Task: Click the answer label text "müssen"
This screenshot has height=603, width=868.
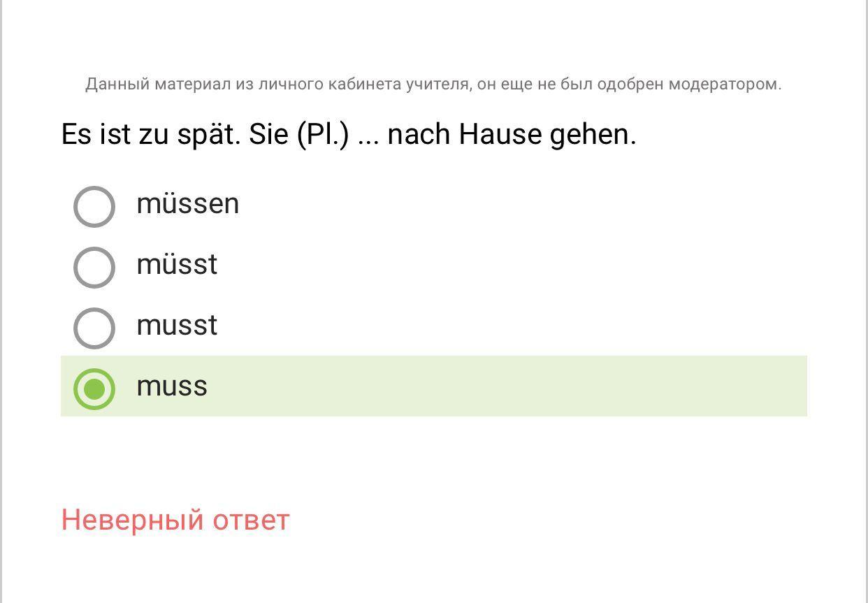Action: 187,204
